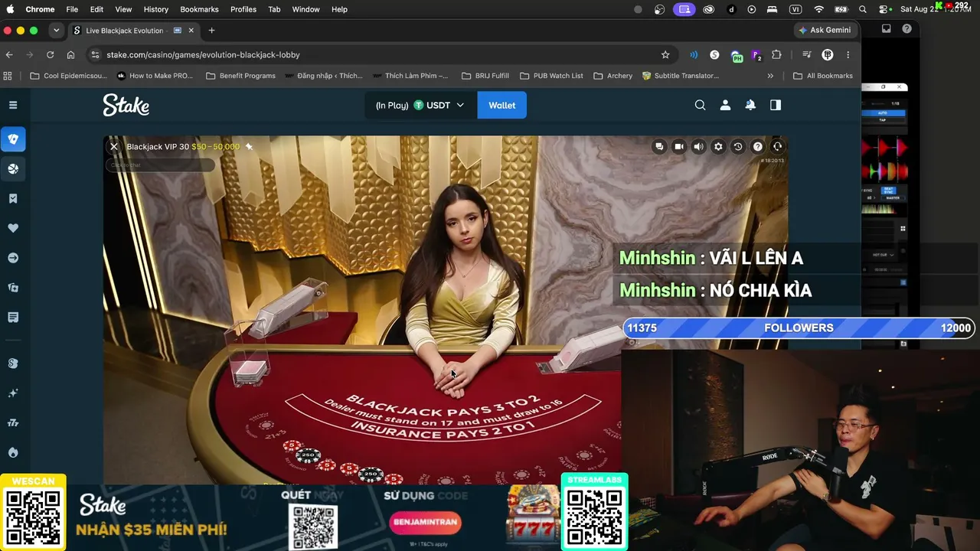Open the How to Make PRO bookmark
Viewport: 980px width, 551px height.
click(x=155, y=76)
